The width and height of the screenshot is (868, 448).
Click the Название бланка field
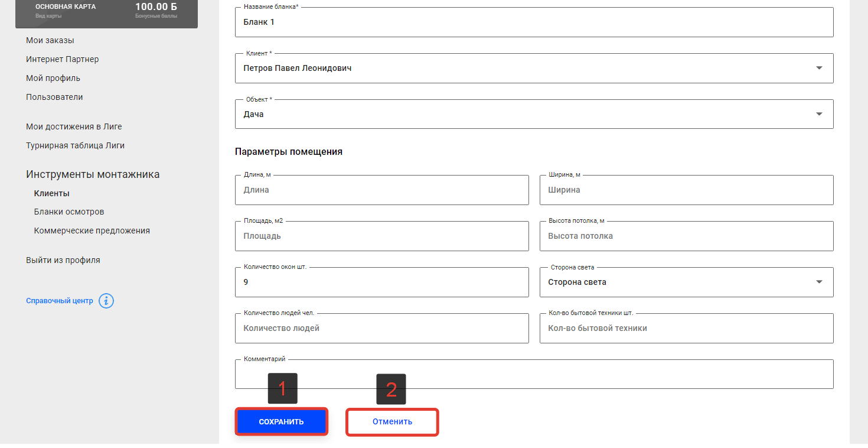coord(534,22)
